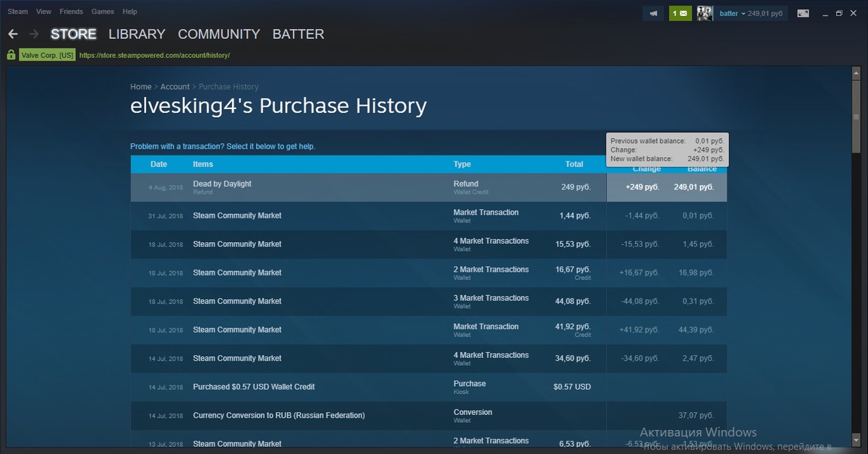This screenshot has width=868, height=454.
Task: Go back with the left arrow
Action: point(12,34)
